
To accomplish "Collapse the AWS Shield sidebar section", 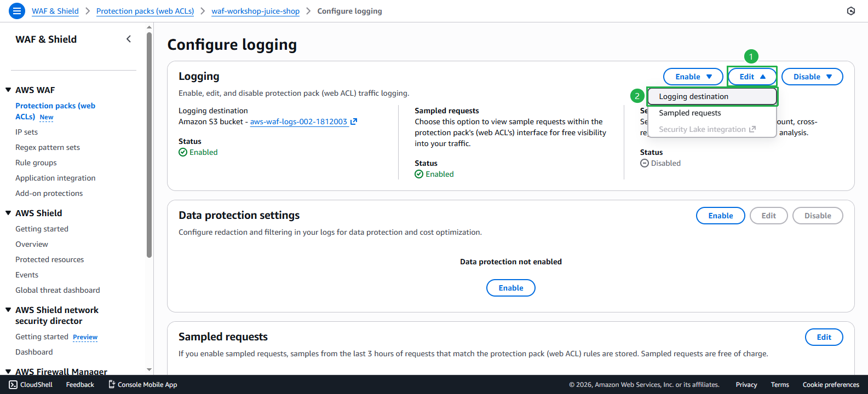I will (x=8, y=213).
